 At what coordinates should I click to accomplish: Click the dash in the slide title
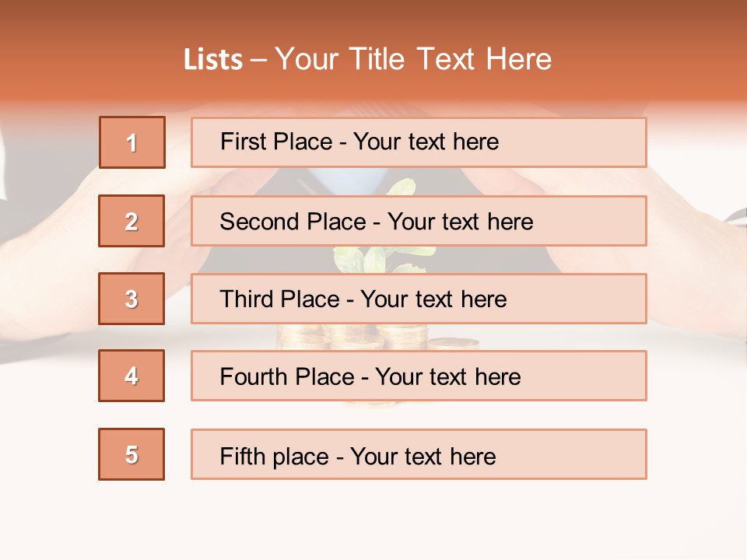point(259,59)
